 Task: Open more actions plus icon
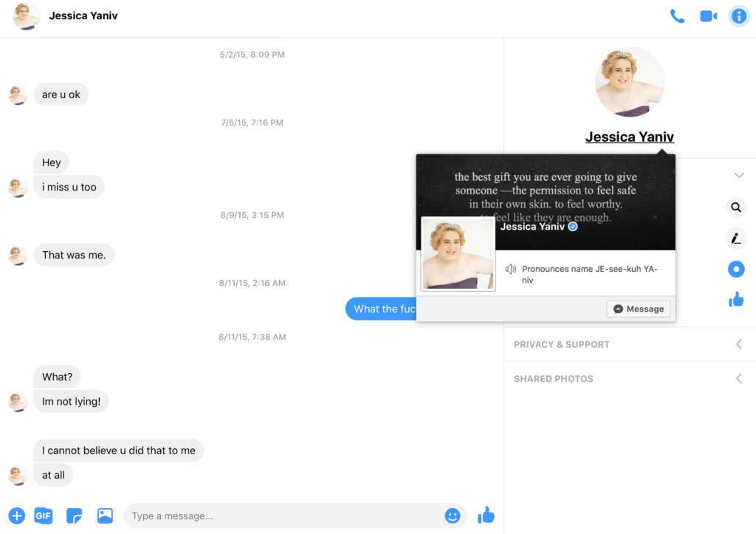pyautogui.click(x=16, y=516)
